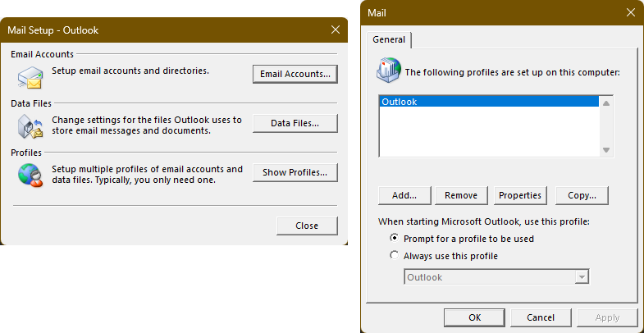
Task: Close the Mail Setup - Outlook window via X
Action: pos(336,30)
